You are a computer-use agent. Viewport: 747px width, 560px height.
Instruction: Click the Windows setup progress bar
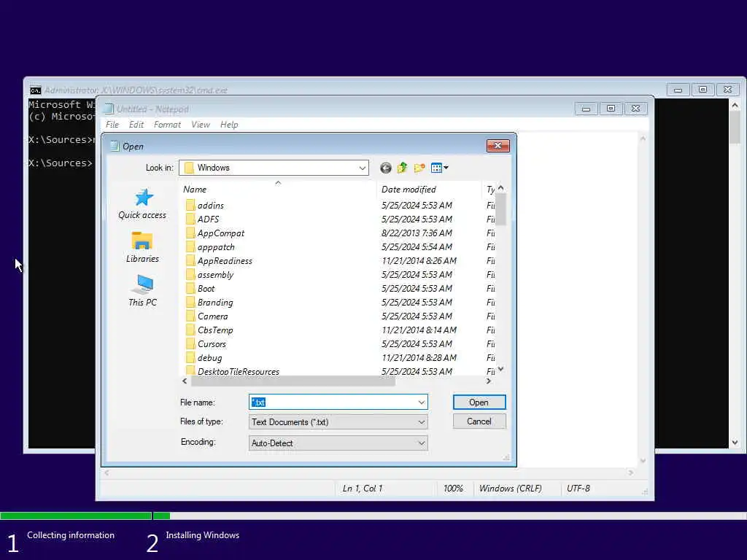pyautogui.click(x=373, y=516)
